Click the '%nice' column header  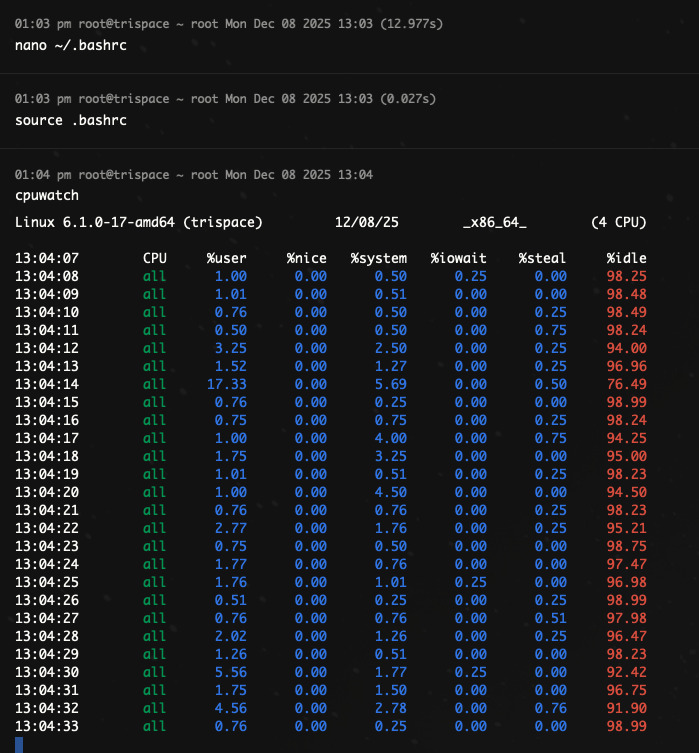click(307, 258)
